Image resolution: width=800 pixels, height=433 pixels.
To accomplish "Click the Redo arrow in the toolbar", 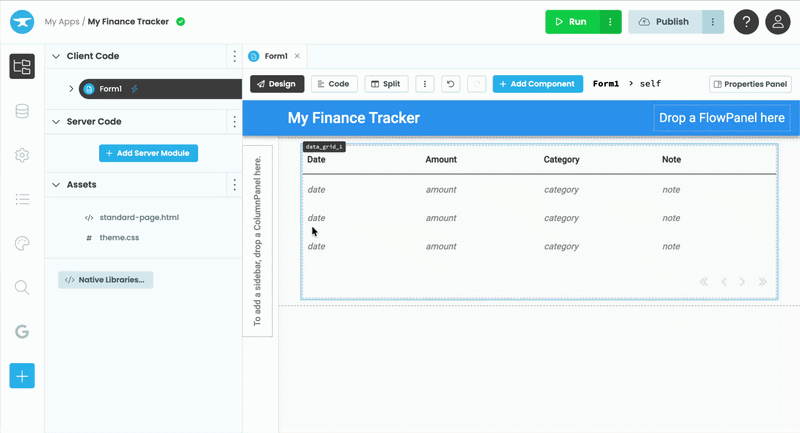I will (477, 84).
